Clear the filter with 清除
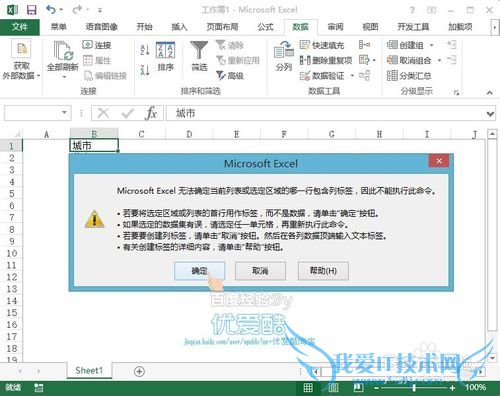 230,45
